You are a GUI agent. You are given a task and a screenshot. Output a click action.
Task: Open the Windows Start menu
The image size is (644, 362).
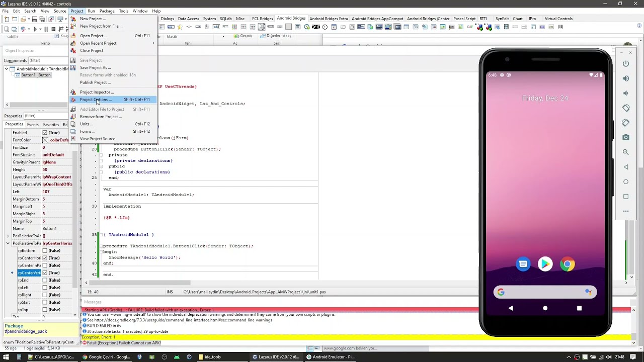(6, 357)
